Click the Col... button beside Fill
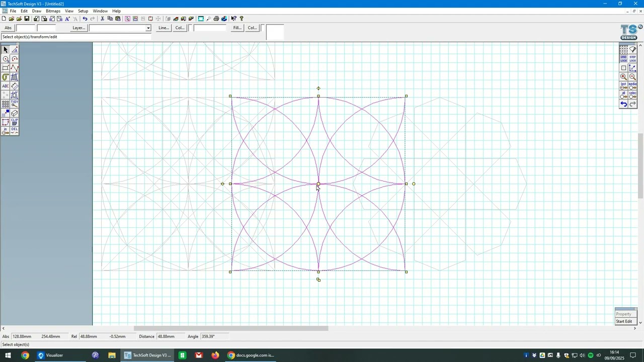 tap(253, 28)
